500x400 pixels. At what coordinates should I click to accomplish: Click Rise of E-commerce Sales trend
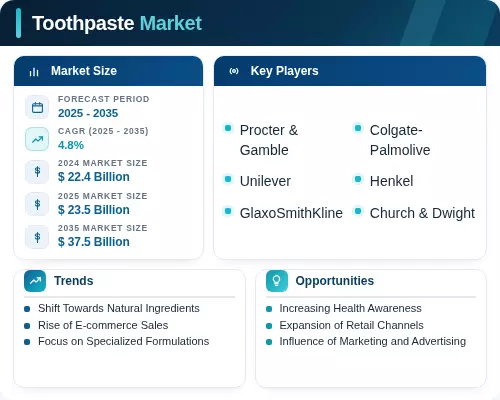103,325
